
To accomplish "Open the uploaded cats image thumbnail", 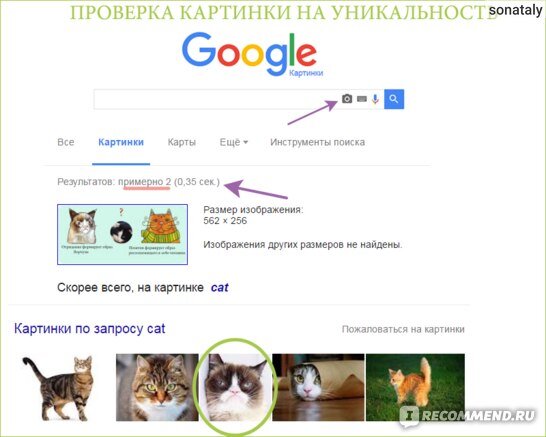I will pyautogui.click(x=123, y=234).
